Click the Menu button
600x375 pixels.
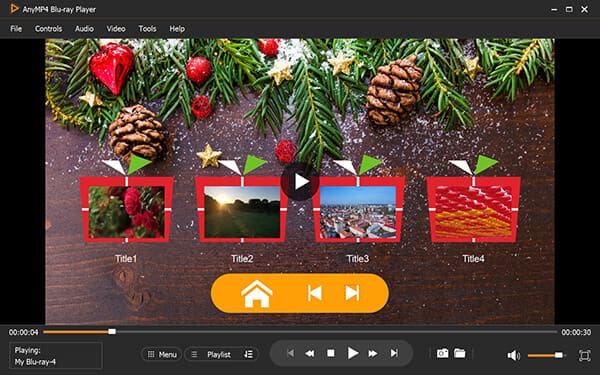click(x=162, y=354)
